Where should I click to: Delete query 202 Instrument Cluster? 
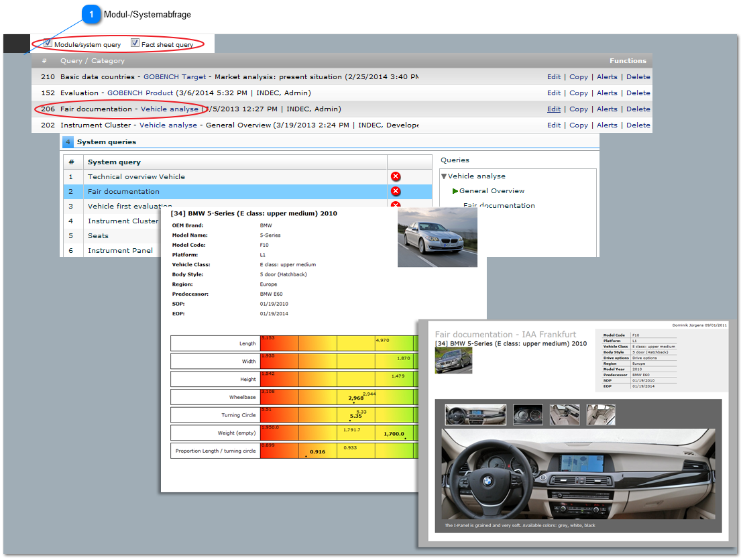[638, 125]
